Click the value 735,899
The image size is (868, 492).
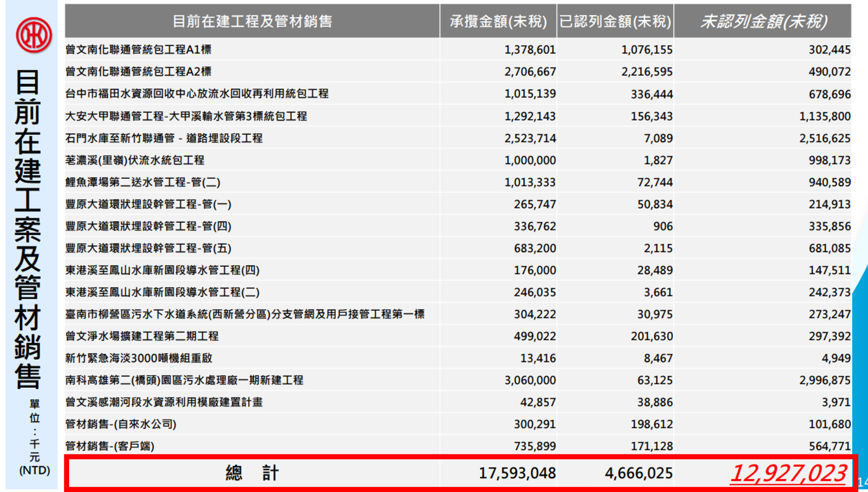click(x=535, y=446)
